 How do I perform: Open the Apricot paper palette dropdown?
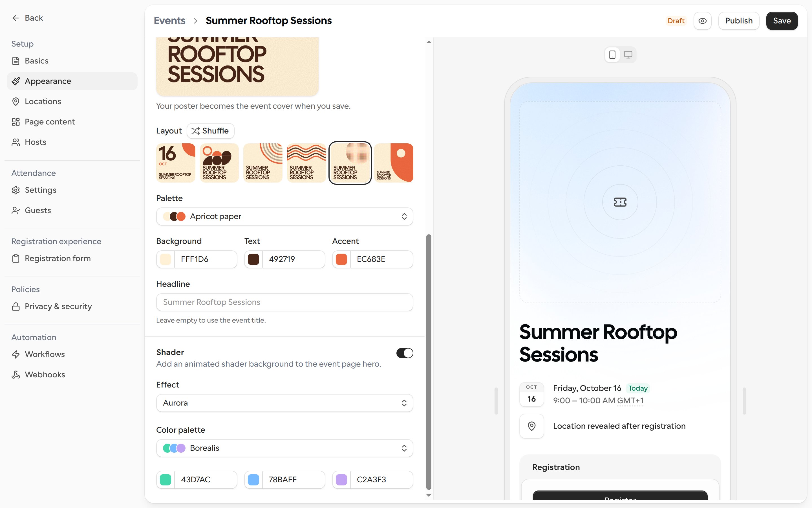pos(284,216)
